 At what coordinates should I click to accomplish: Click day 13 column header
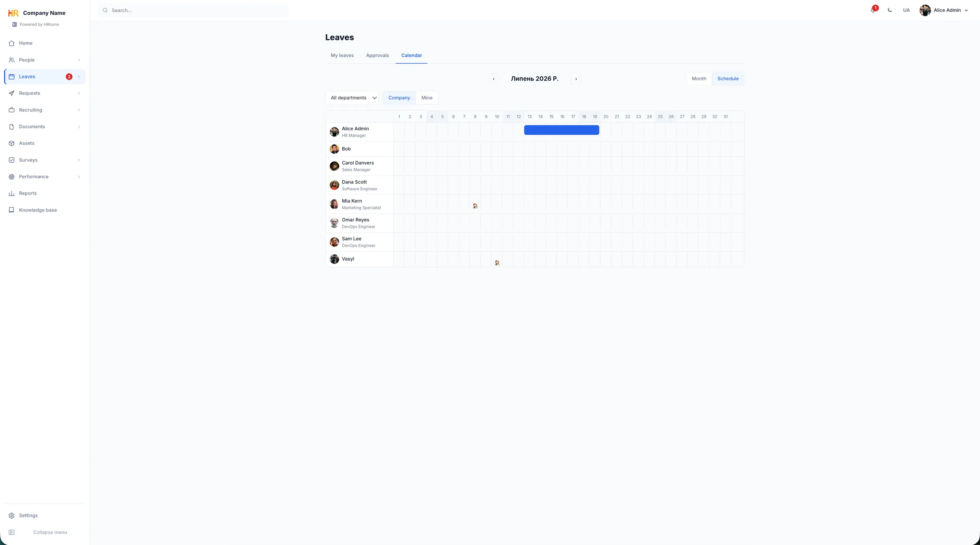click(x=530, y=117)
